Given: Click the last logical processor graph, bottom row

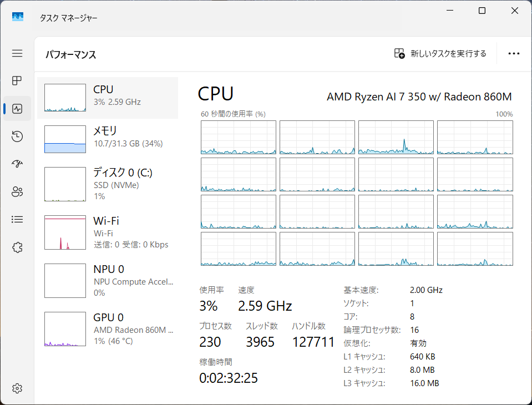Looking at the screenshot, I should pos(475,249).
